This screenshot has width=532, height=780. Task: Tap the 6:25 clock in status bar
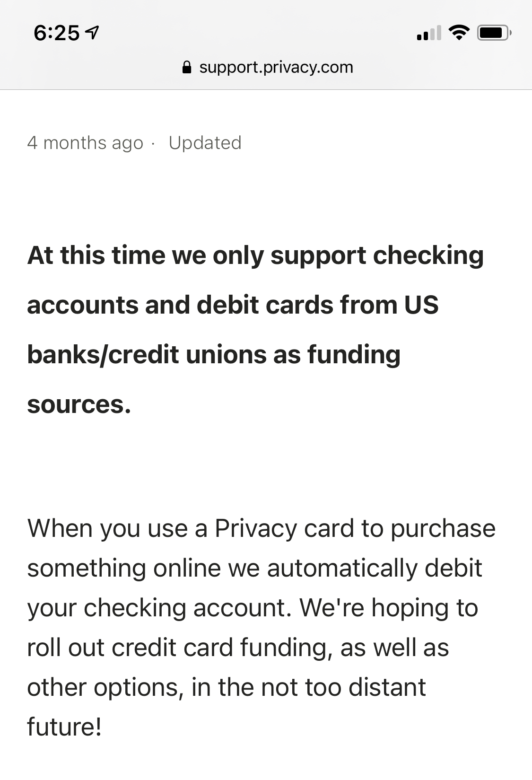57,33
